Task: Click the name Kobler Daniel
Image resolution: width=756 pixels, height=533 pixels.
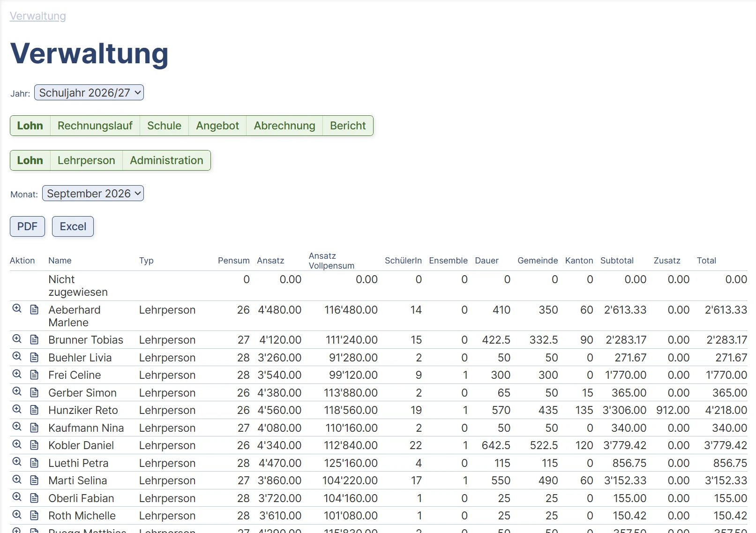Action: pyautogui.click(x=81, y=445)
